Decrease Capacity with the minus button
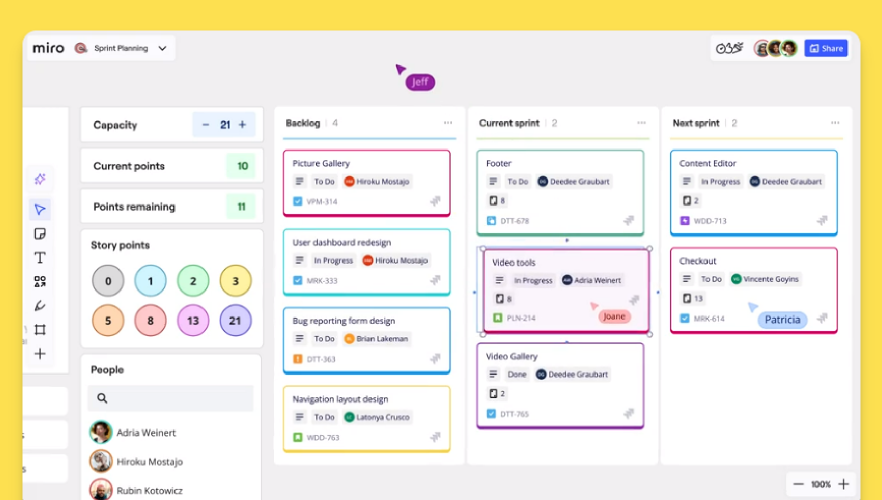Viewport: 882px width, 500px height. (206, 125)
